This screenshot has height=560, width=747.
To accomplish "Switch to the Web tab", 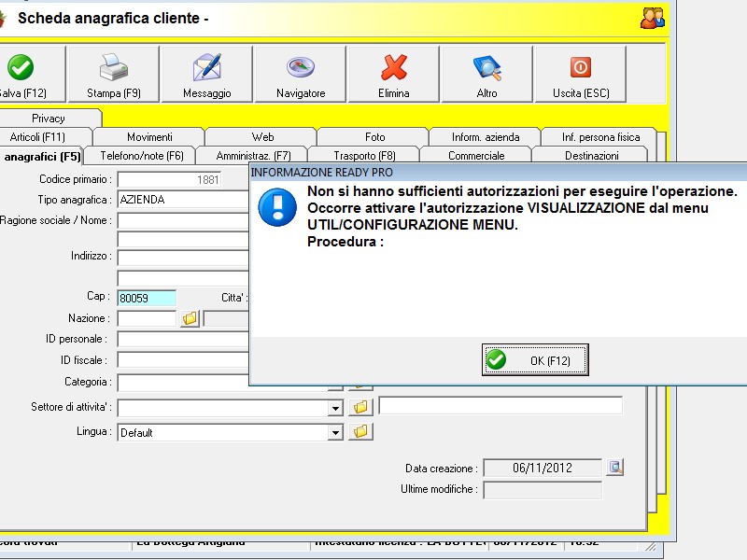I will [262, 137].
